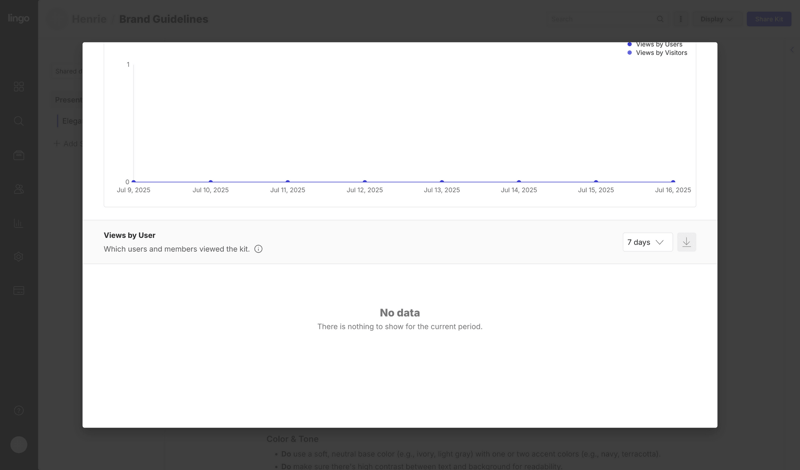Click the Jul 12, 2025 chart data point
The width and height of the screenshot is (800, 470).
click(365, 182)
